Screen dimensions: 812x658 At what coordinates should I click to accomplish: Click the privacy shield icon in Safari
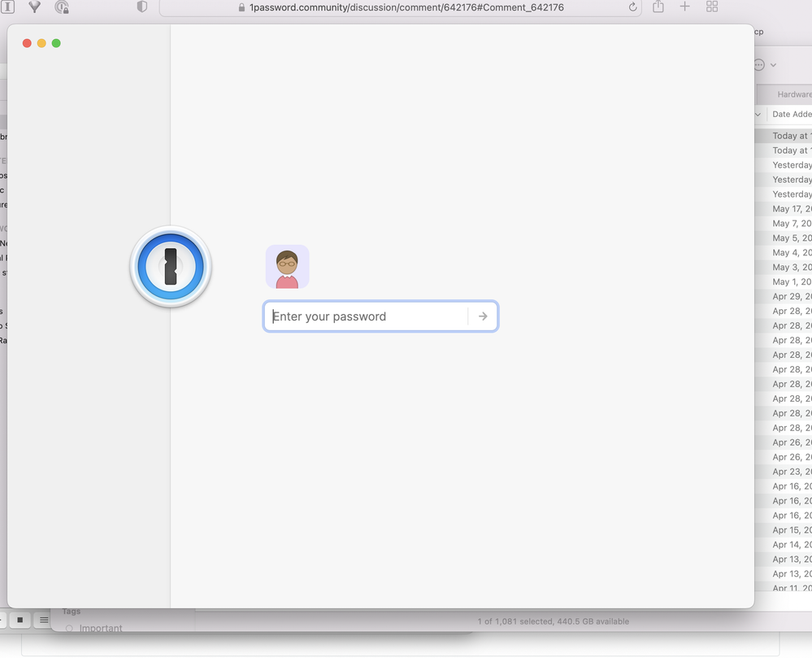(141, 7)
